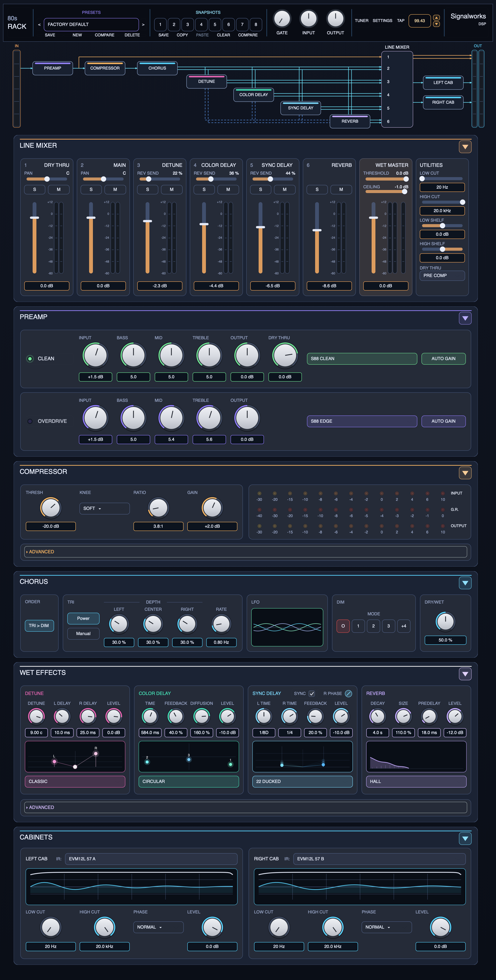
Task: Open the compressor KNEE dropdown
Action: tap(105, 509)
